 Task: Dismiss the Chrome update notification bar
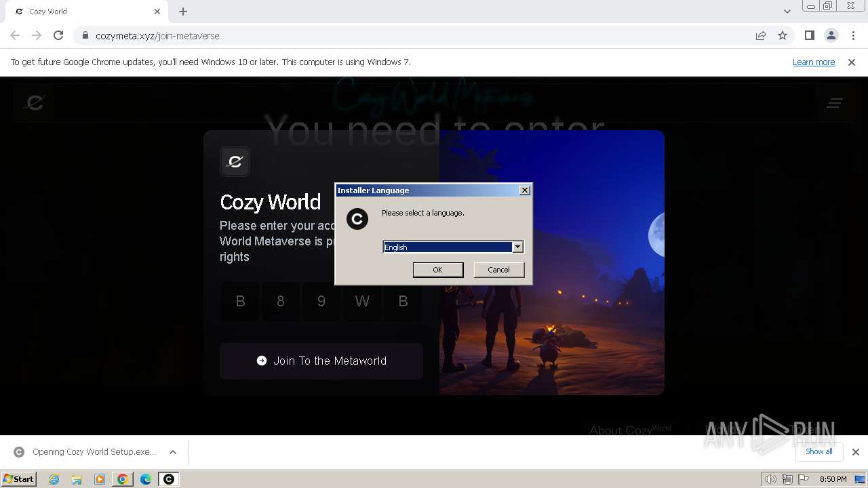pyautogui.click(x=852, y=62)
